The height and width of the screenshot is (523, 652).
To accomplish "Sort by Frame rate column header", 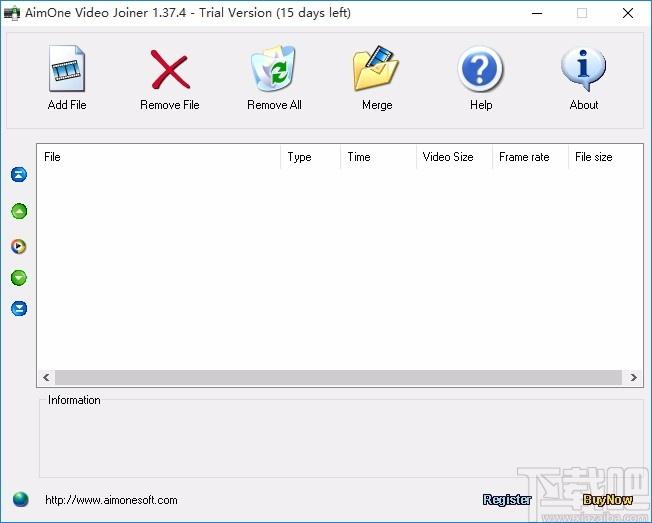I will [531, 157].
